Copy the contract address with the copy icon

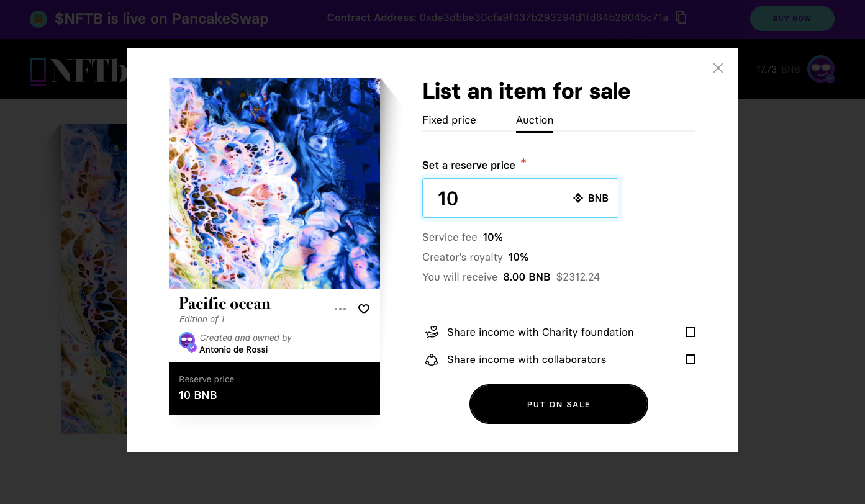[681, 18]
